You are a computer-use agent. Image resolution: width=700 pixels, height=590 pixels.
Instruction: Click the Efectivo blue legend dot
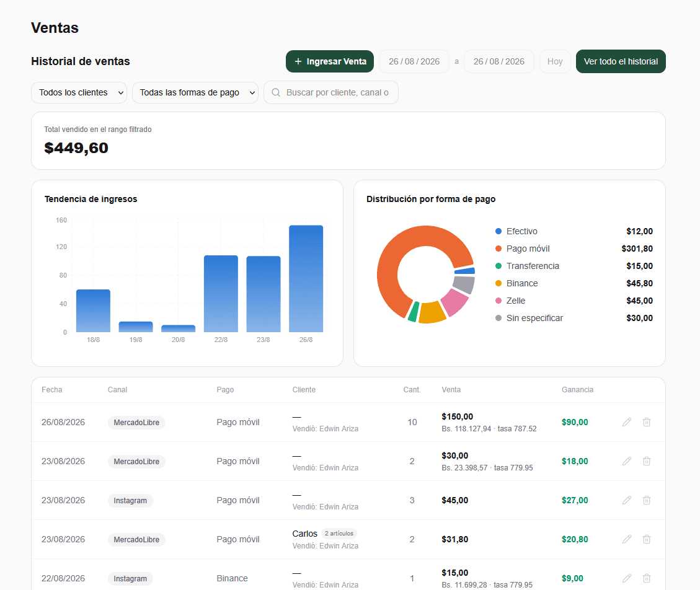(x=498, y=231)
